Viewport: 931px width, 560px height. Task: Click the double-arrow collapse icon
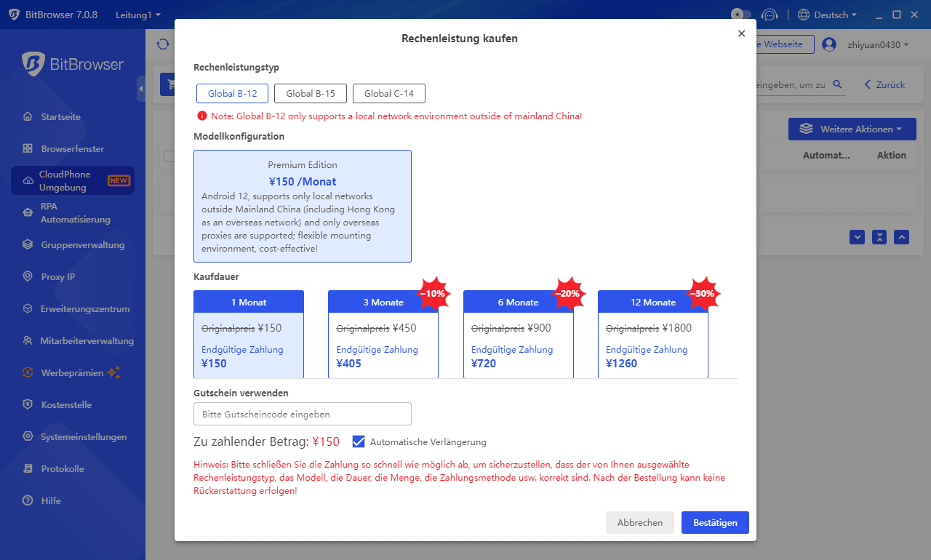click(879, 237)
